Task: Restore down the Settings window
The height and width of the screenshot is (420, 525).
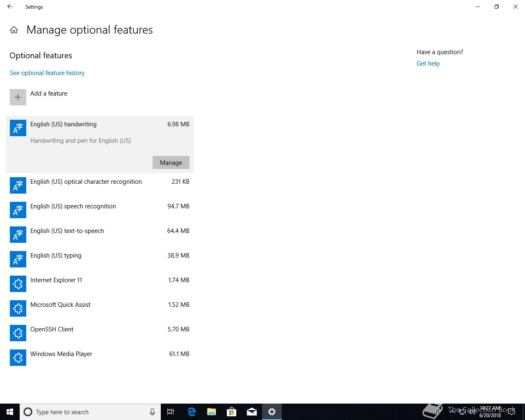Action: point(497,7)
